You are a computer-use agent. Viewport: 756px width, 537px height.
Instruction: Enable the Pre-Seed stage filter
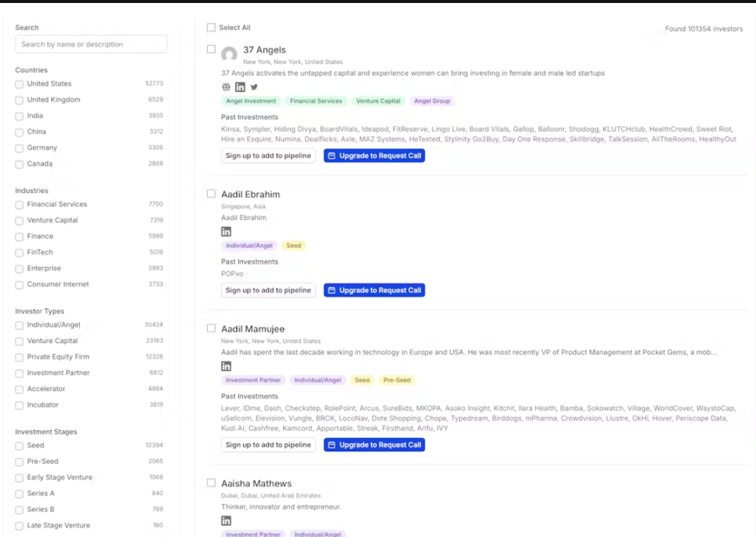point(19,462)
